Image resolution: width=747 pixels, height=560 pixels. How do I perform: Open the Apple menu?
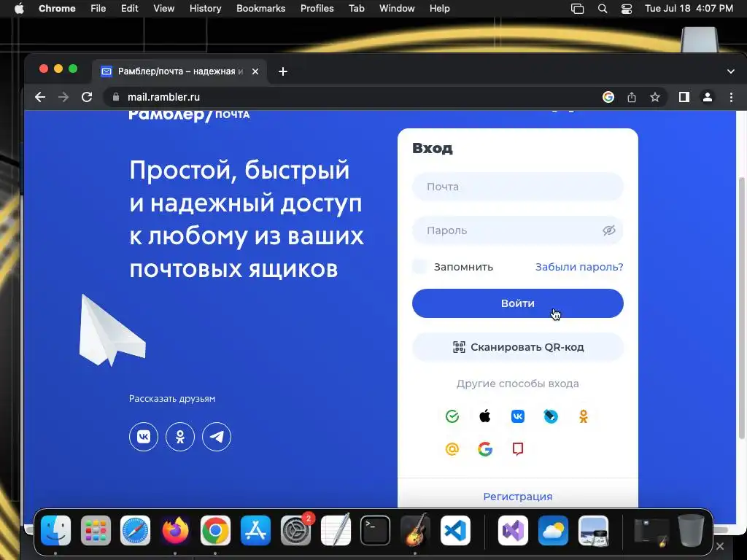[x=19, y=9]
